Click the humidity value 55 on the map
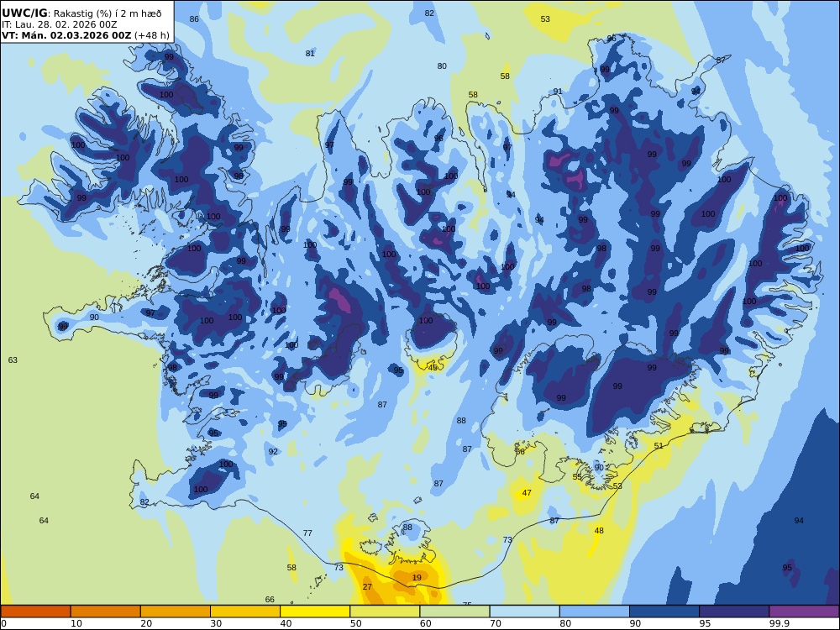Screen dimensions: 840x630 point(577,477)
